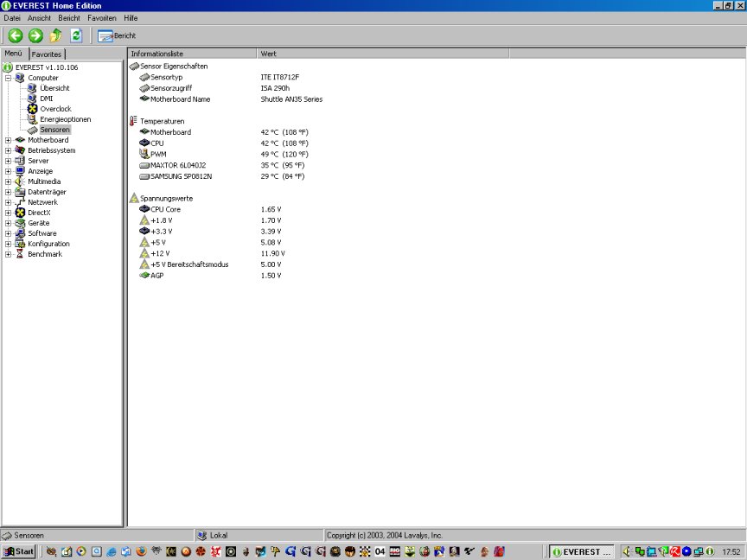Expand the Motherboard tree node
Viewport: 747px width, 560px height.
tap(9, 140)
